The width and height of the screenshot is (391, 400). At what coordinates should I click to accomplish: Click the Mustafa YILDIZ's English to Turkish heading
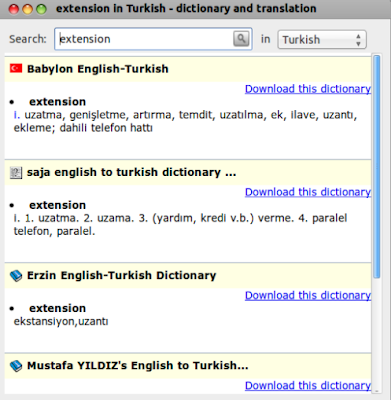point(138,365)
